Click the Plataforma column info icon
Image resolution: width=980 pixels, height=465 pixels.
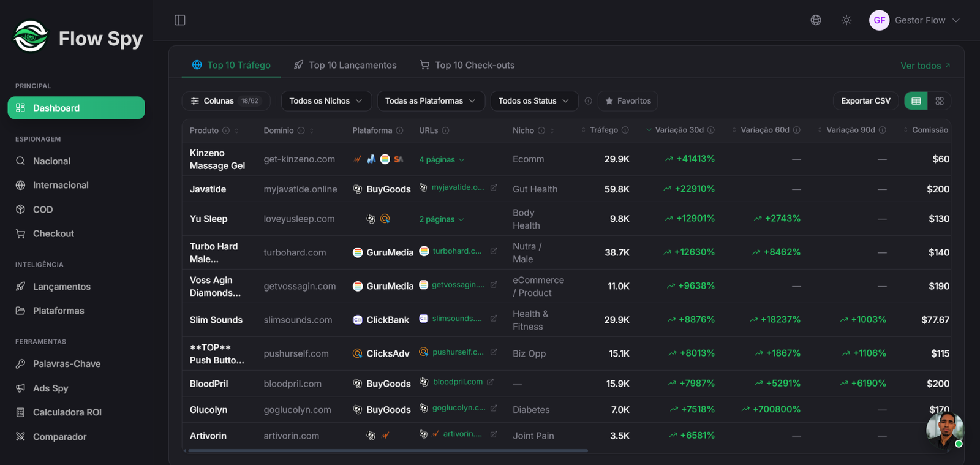pyautogui.click(x=399, y=130)
